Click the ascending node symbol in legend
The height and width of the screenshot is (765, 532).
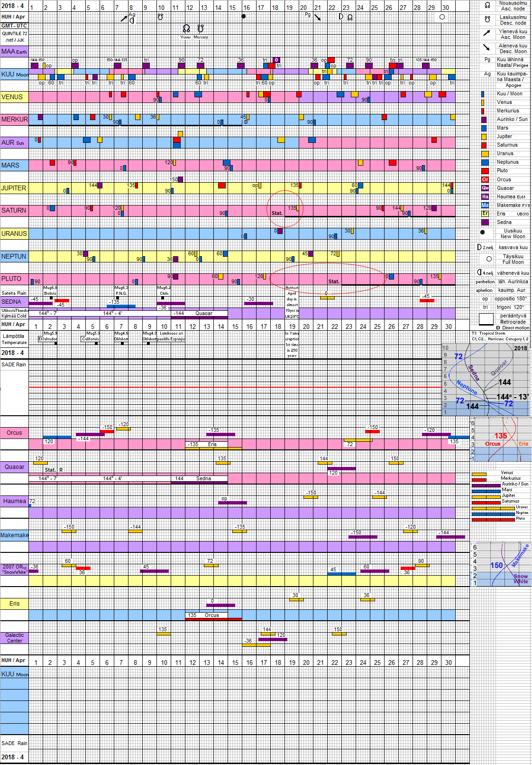coord(487,6)
